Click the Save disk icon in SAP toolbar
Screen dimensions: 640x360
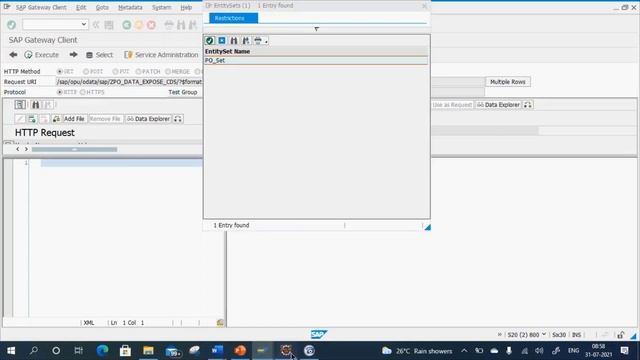click(109, 25)
